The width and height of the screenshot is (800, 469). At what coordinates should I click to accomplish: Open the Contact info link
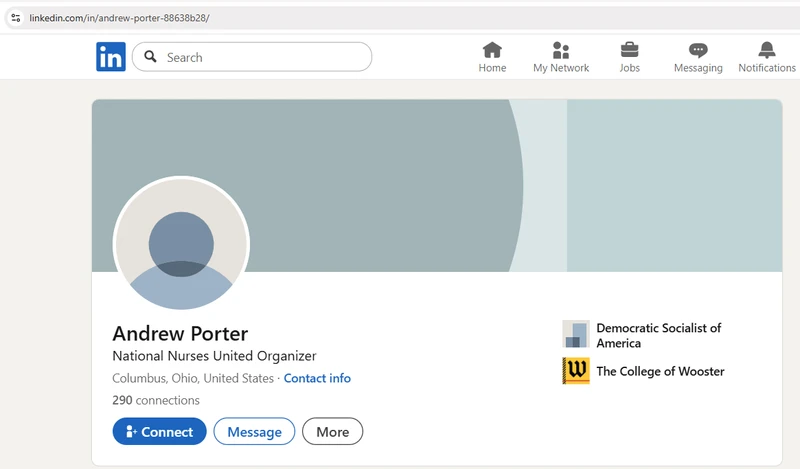click(317, 379)
